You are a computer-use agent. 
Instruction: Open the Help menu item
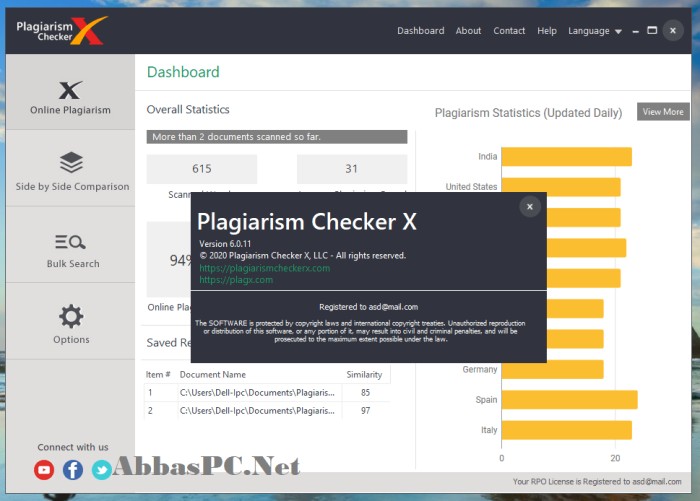547,31
